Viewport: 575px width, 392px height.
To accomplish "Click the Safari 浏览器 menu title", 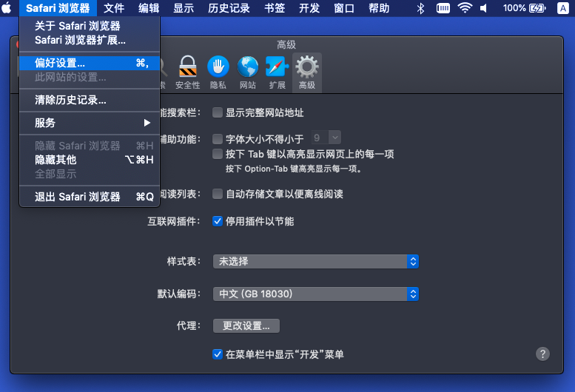I will coord(58,8).
